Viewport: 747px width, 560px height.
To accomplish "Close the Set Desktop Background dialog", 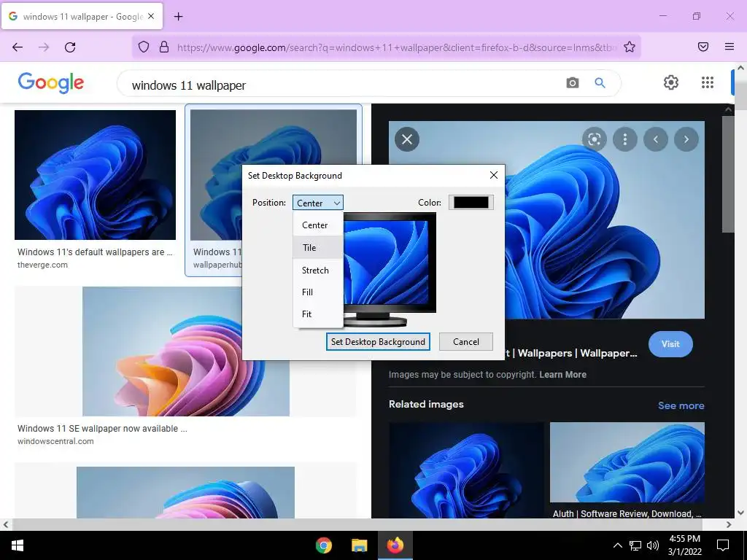I will (494, 175).
